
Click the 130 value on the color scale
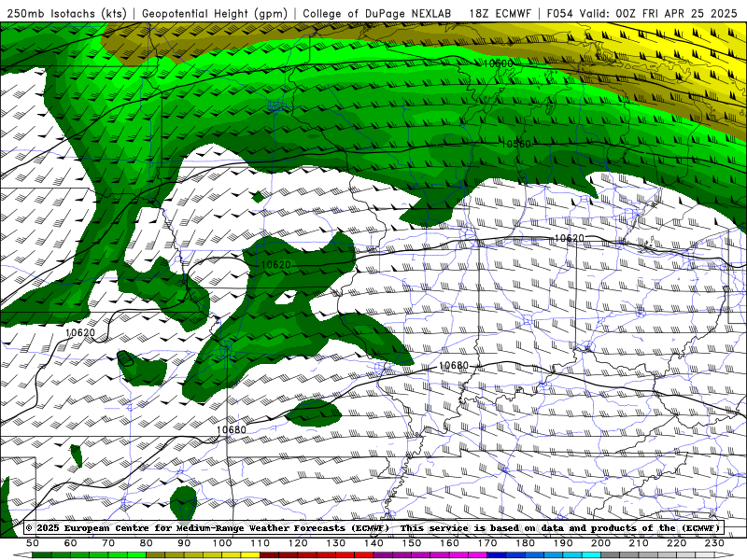[x=336, y=543]
